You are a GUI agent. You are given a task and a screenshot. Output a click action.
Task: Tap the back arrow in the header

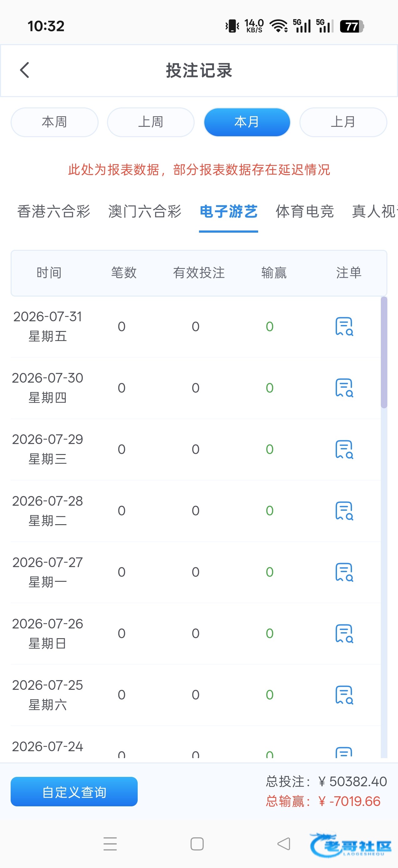[25, 70]
